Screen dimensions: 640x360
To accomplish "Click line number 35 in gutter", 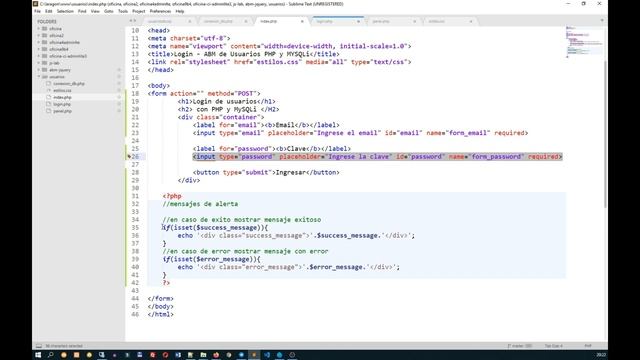I will click(135, 228).
